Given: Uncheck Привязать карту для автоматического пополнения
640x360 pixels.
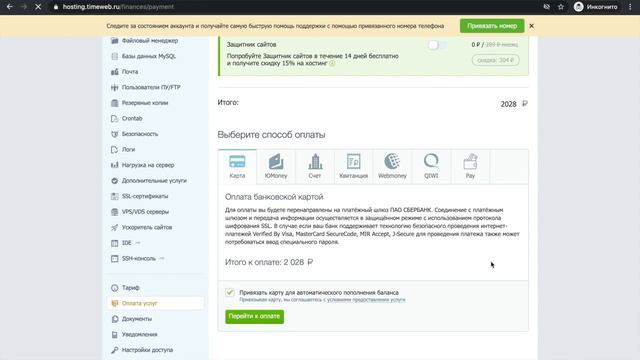Looking at the screenshot, I should click(230, 292).
